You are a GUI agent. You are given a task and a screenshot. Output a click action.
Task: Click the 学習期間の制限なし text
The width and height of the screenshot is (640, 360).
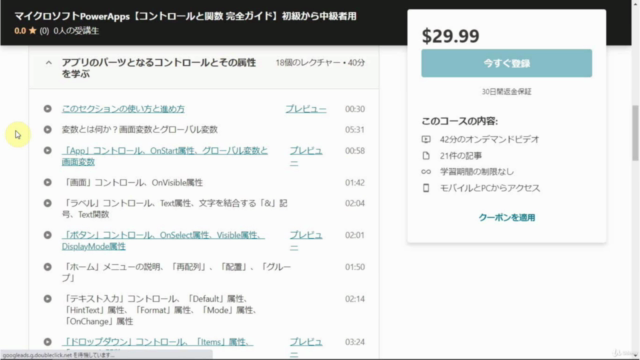coord(477,172)
